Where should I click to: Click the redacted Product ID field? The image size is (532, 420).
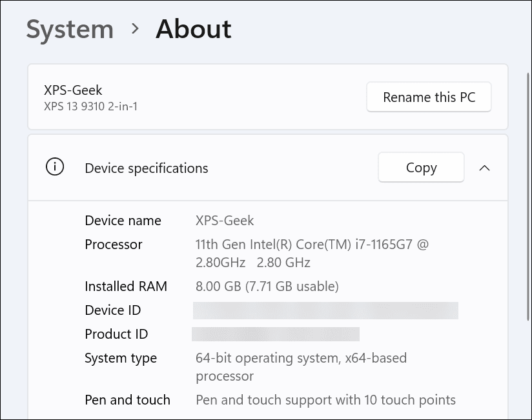pos(276,334)
